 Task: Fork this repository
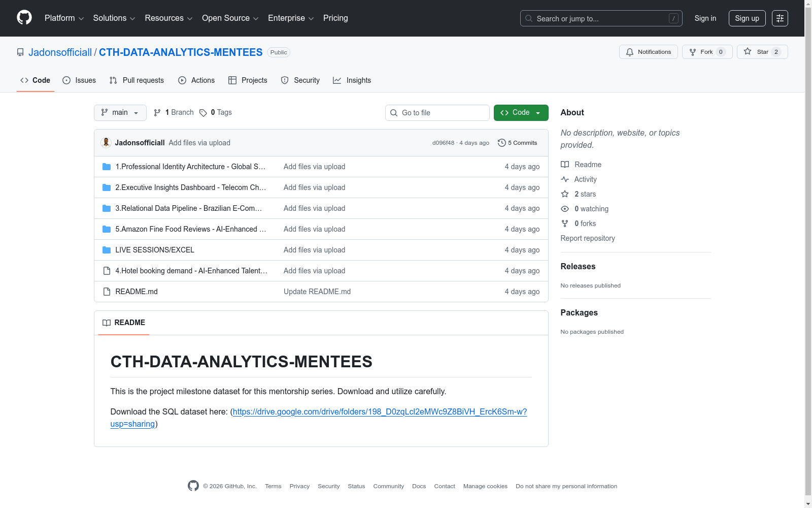(707, 52)
